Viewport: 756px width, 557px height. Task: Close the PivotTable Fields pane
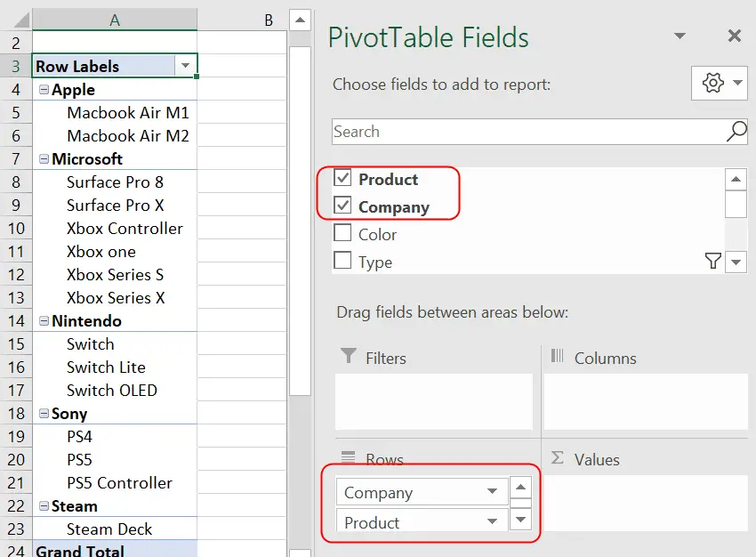coord(735,36)
